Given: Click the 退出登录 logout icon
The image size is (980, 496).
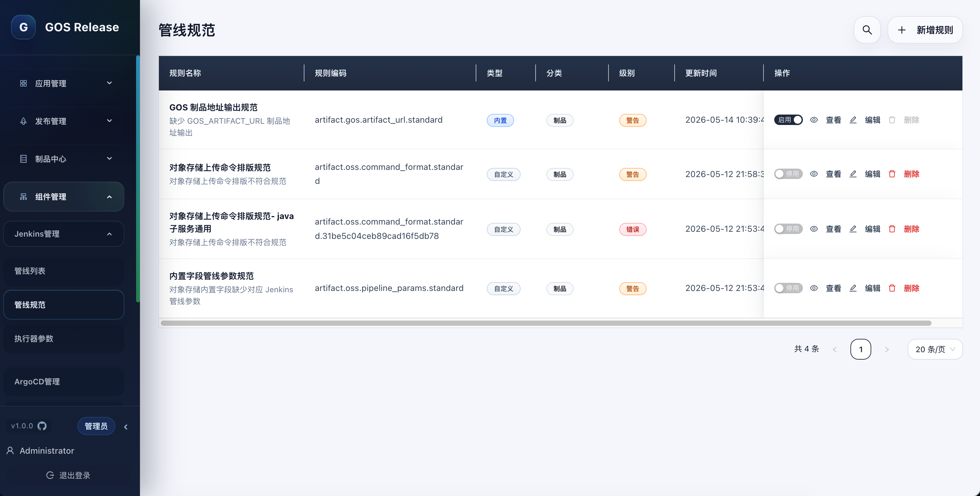Looking at the screenshot, I should coord(50,475).
